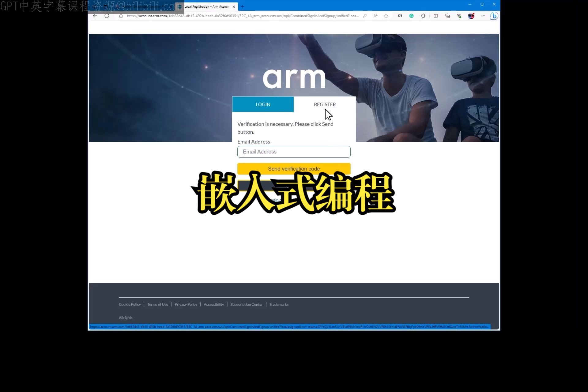Open the Settings and more ellipsis menu
The image size is (588, 392).
(x=483, y=16)
